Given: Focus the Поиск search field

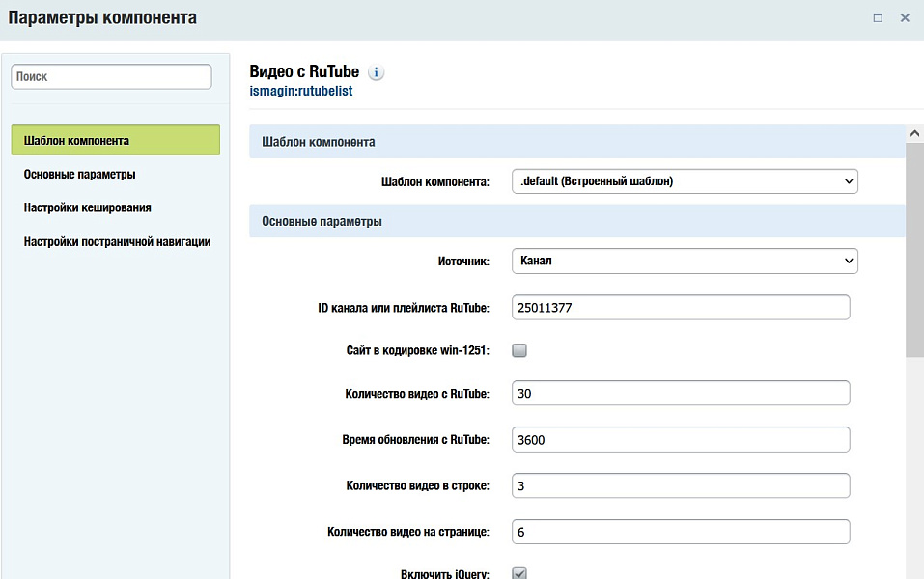Looking at the screenshot, I should 111,76.
